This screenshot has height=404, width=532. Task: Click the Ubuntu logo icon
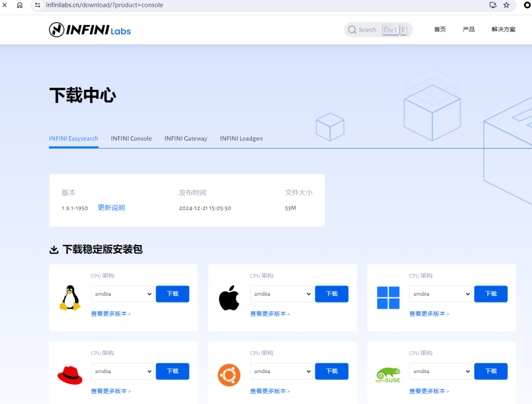[x=229, y=375]
